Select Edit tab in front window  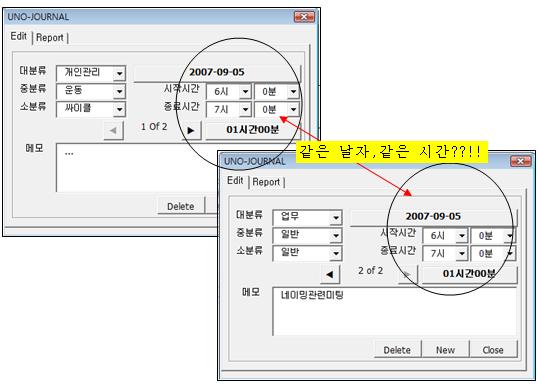[x=235, y=181]
